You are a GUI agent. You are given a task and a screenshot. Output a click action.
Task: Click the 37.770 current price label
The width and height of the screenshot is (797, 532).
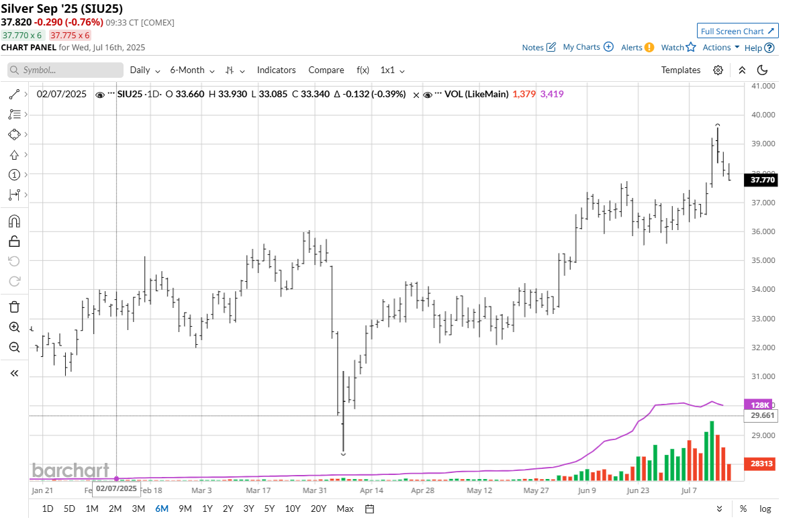pyautogui.click(x=761, y=180)
